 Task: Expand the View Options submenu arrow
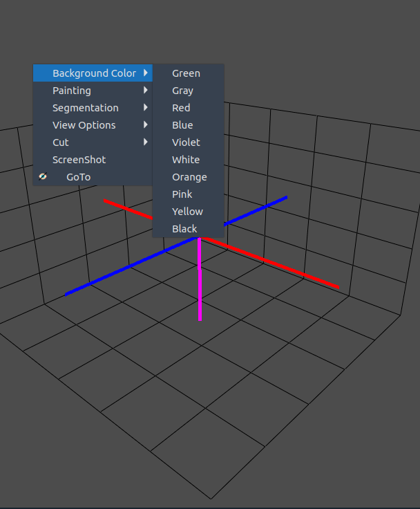[146, 124]
